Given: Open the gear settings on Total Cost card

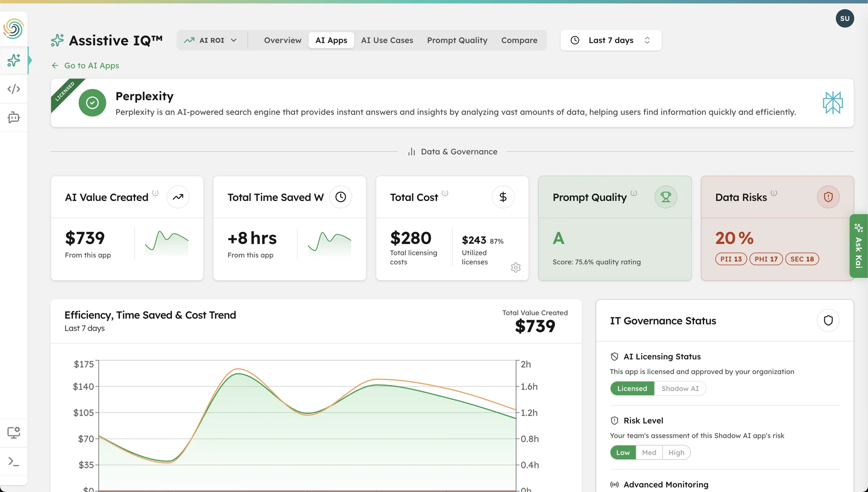Looking at the screenshot, I should tap(516, 267).
